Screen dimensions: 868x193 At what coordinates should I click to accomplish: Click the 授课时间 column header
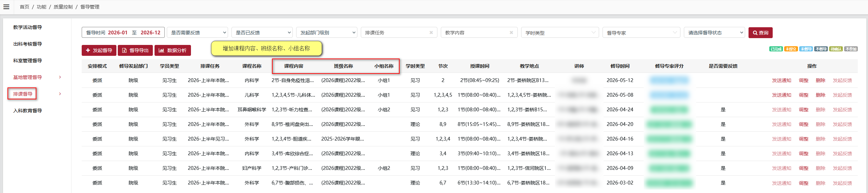point(480,66)
